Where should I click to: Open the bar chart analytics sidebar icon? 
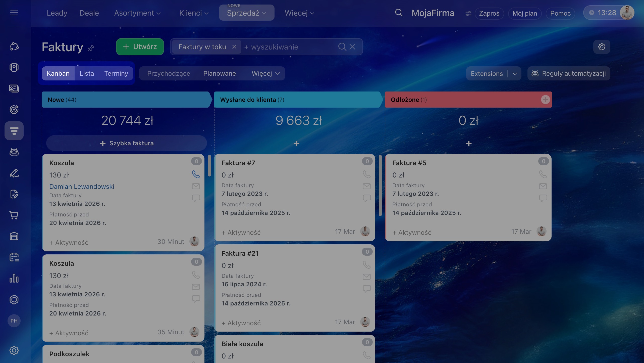pos(14,279)
